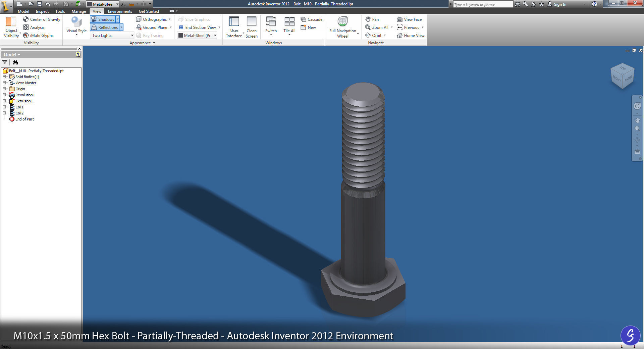644x349 pixels.
Task: Click the browser filter funnel icon
Action: click(x=5, y=62)
